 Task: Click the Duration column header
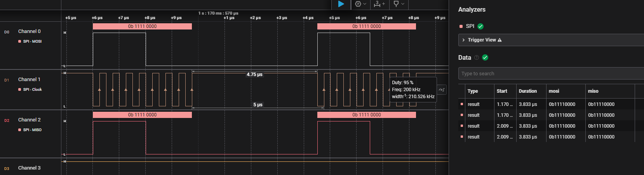[x=527, y=91]
